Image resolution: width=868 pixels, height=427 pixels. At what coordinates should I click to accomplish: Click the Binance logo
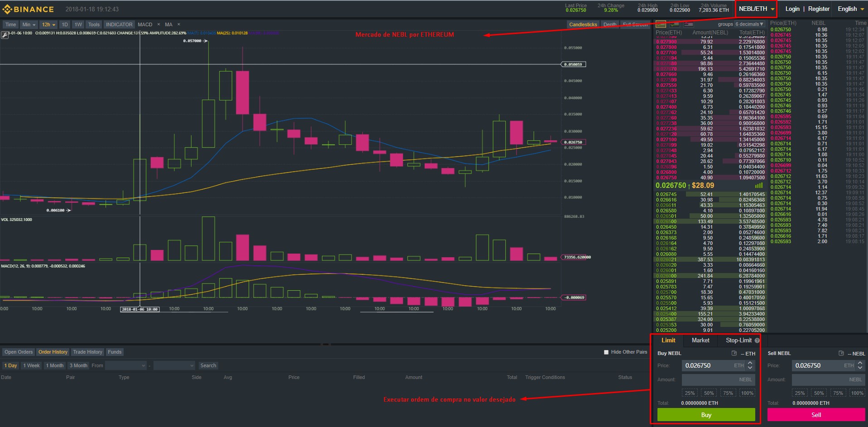pos(28,9)
